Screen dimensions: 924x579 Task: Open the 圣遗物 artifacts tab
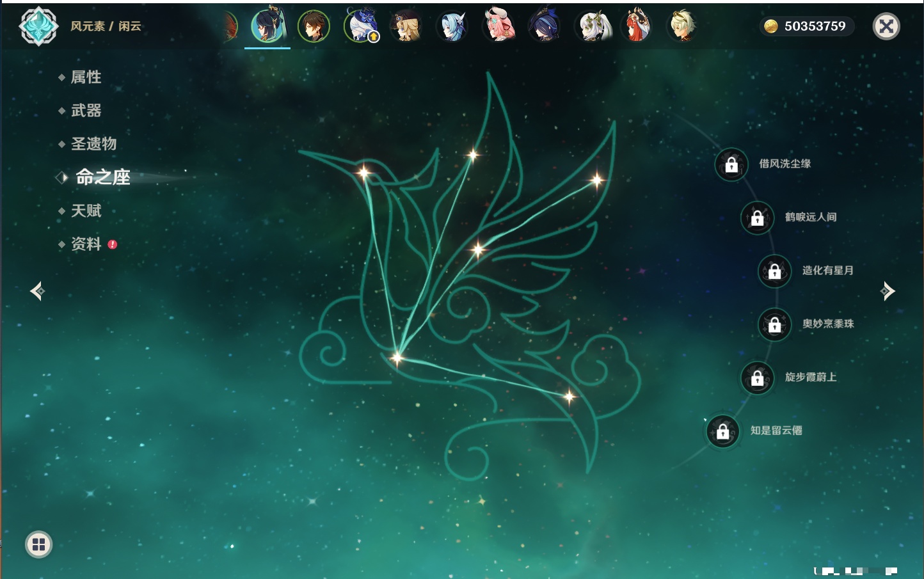click(x=94, y=144)
